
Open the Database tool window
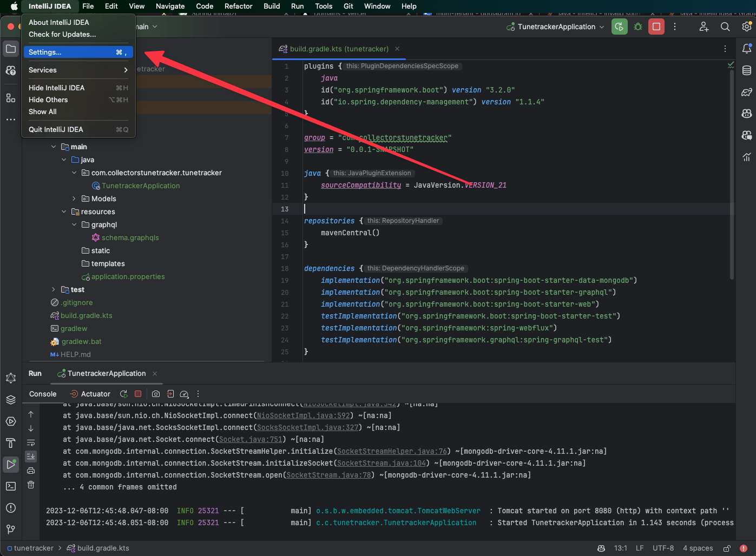(747, 70)
